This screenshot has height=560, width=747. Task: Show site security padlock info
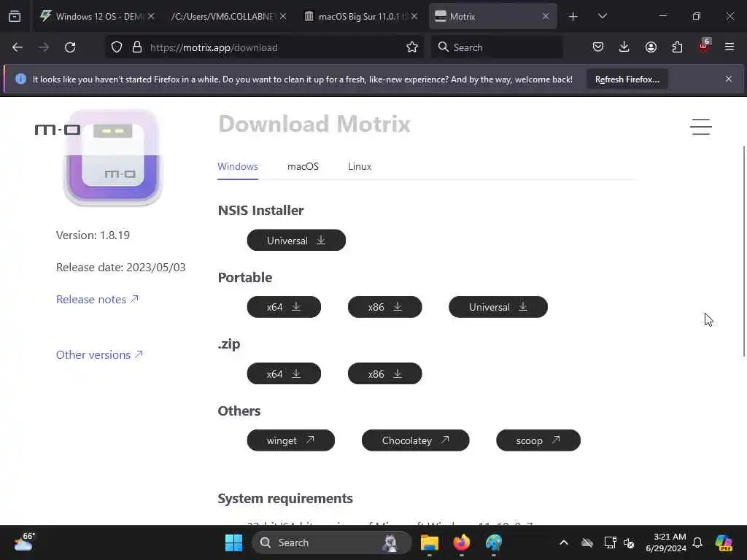[137, 47]
